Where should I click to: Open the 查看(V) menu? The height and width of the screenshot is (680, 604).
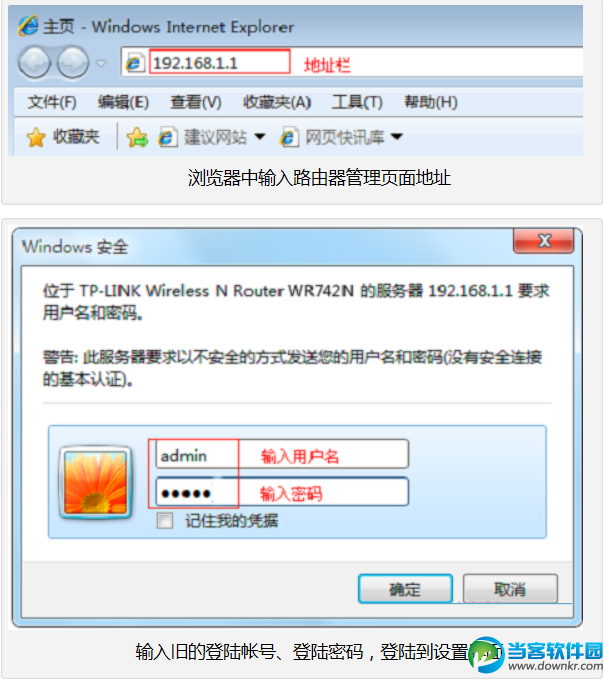pos(196,102)
